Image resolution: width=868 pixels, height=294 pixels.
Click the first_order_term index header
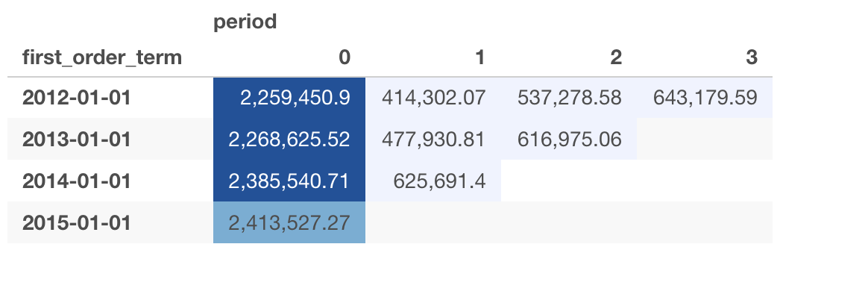102,57
